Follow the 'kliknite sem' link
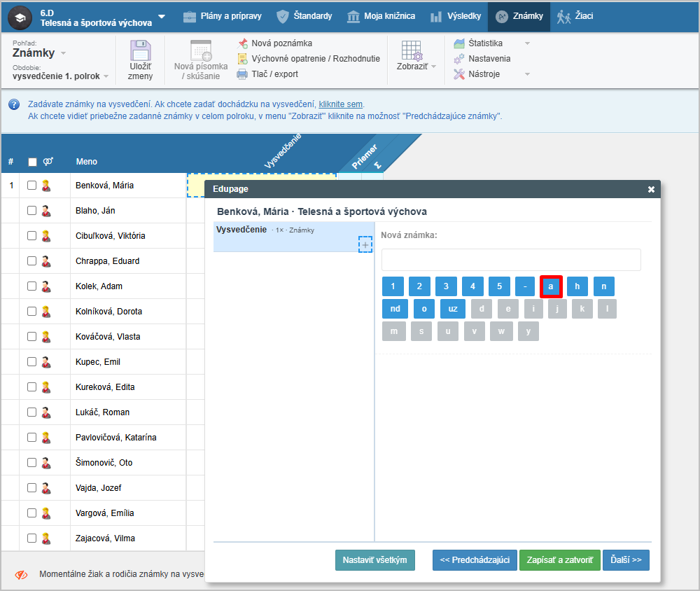The height and width of the screenshot is (591, 700). (x=341, y=104)
